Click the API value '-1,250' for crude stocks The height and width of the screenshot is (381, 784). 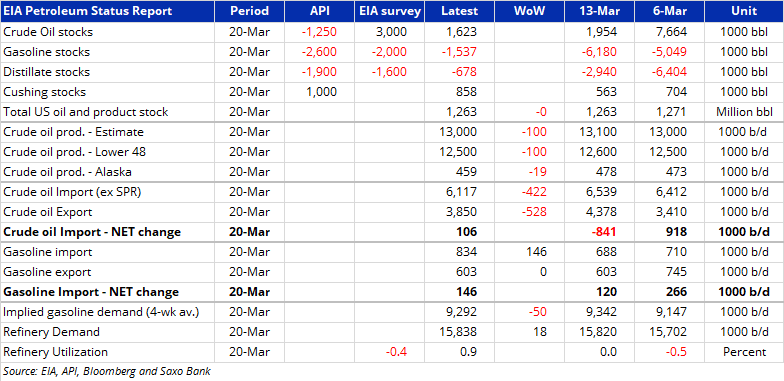[x=320, y=32]
